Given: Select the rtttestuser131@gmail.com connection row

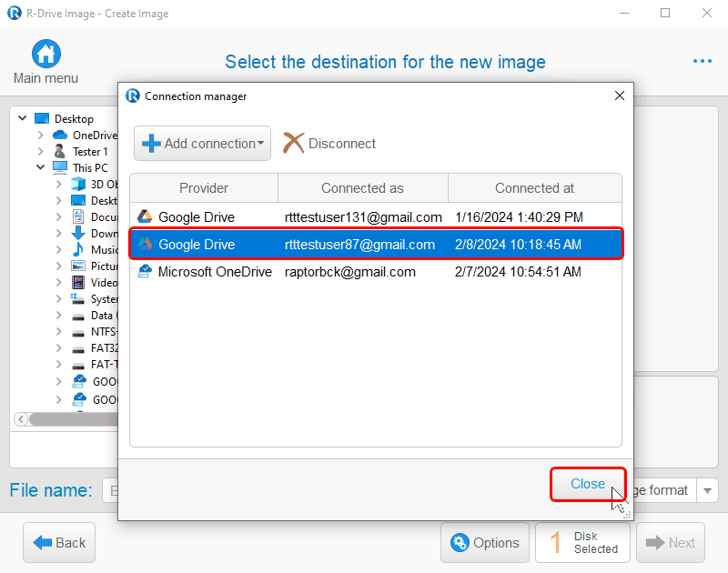Looking at the screenshot, I should pyautogui.click(x=376, y=216).
